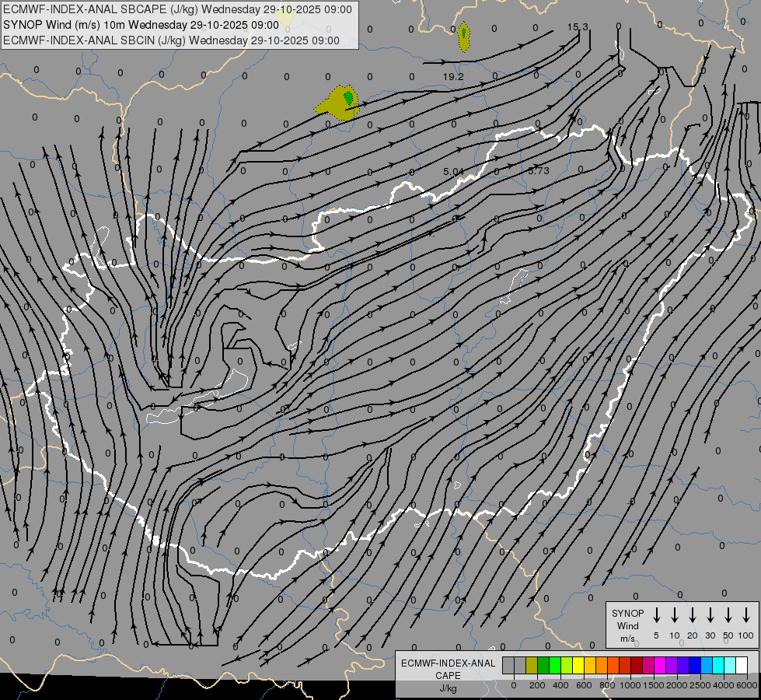Select the dark green CAPE legend swatch
The height and width of the screenshot is (700, 761).
click(543, 666)
